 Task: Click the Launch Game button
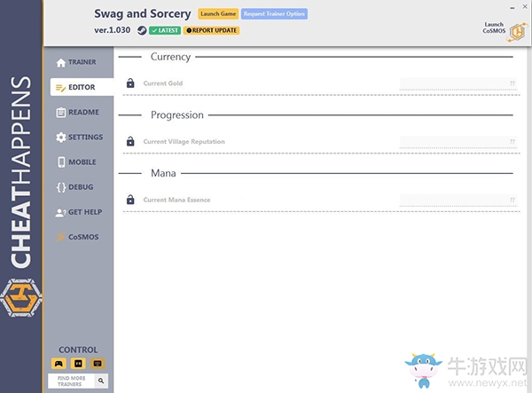[218, 14]
